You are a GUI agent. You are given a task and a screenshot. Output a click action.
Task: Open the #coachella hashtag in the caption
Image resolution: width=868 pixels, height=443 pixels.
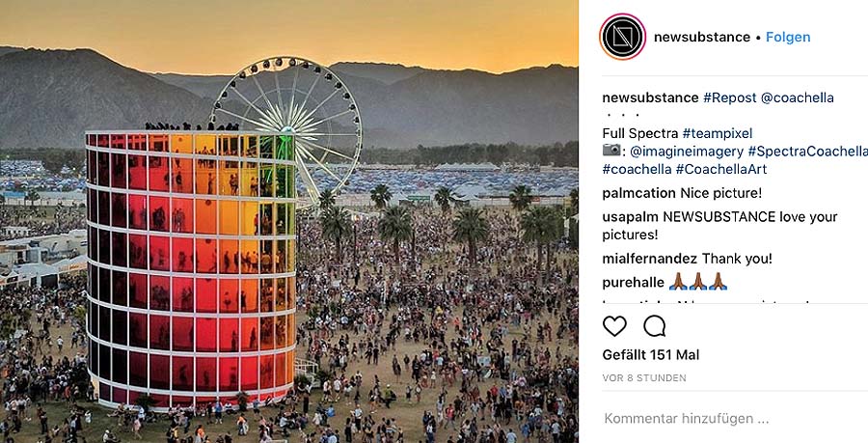pyautogui.click(x=637, y=169)
